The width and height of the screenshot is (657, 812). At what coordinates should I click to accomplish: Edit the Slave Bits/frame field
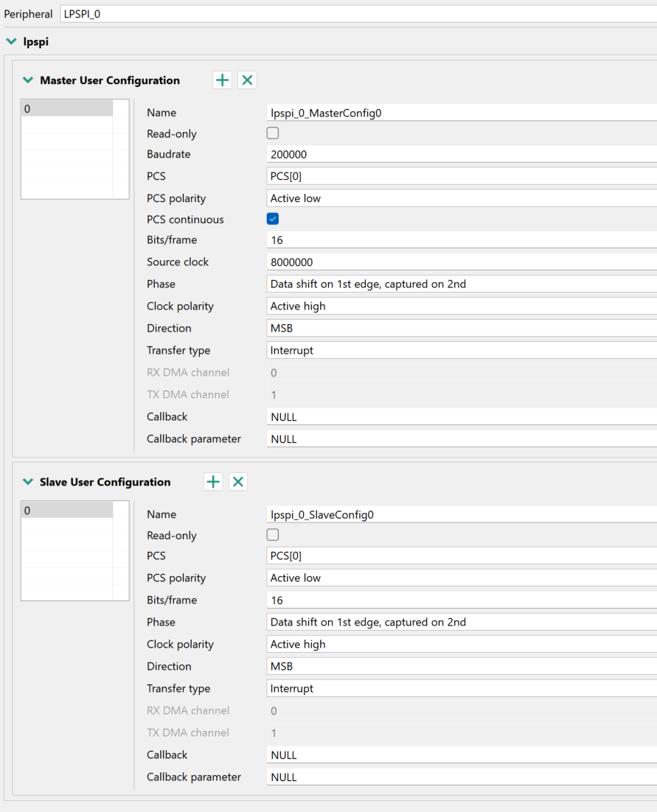point(461,600)
